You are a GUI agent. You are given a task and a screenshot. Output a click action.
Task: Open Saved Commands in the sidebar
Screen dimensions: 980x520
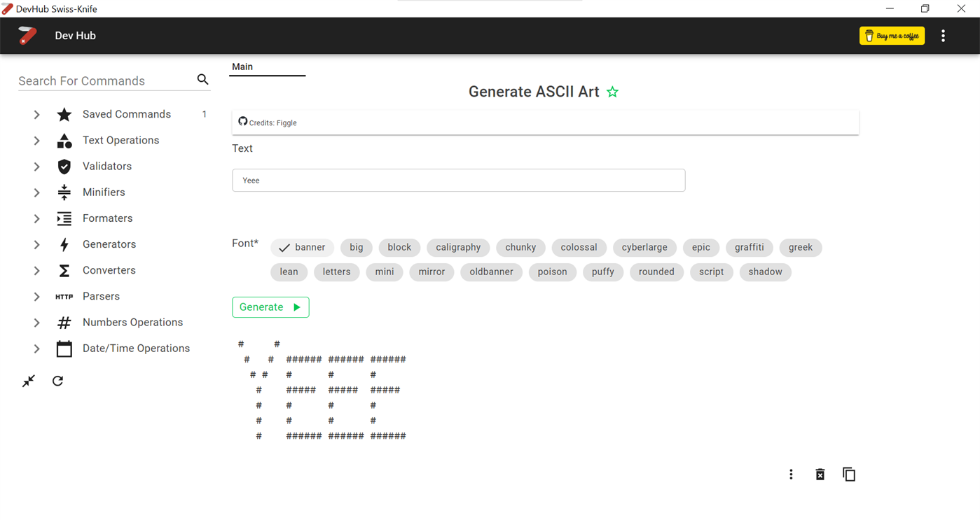click(126, 114)
